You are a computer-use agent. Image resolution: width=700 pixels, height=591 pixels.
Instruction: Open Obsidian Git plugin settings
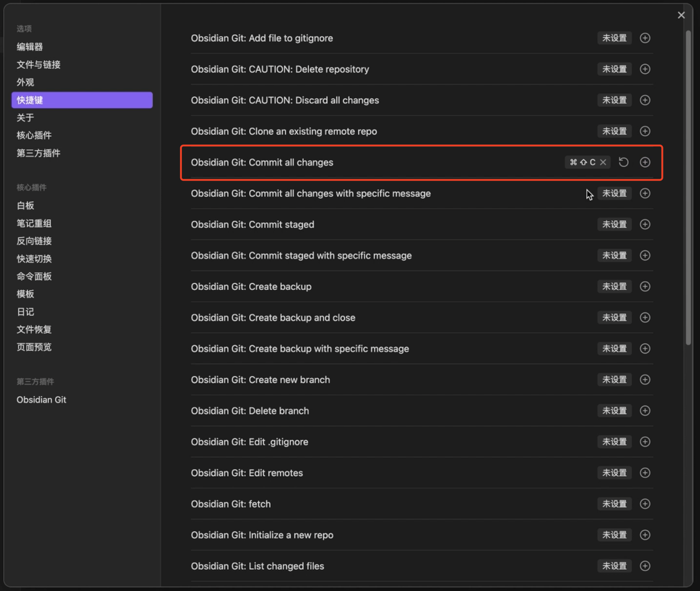click(x=41, y=400)
